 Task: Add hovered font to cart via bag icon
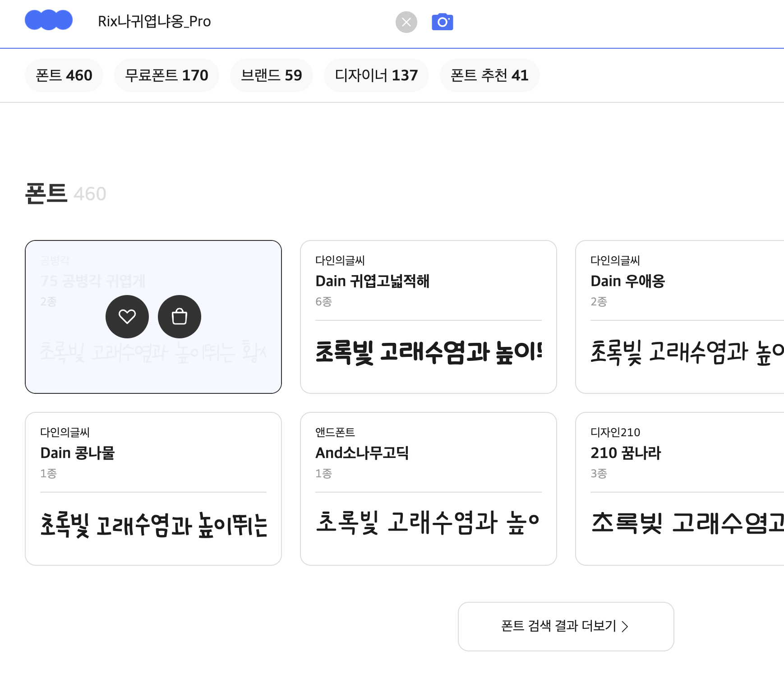(180, 317)
